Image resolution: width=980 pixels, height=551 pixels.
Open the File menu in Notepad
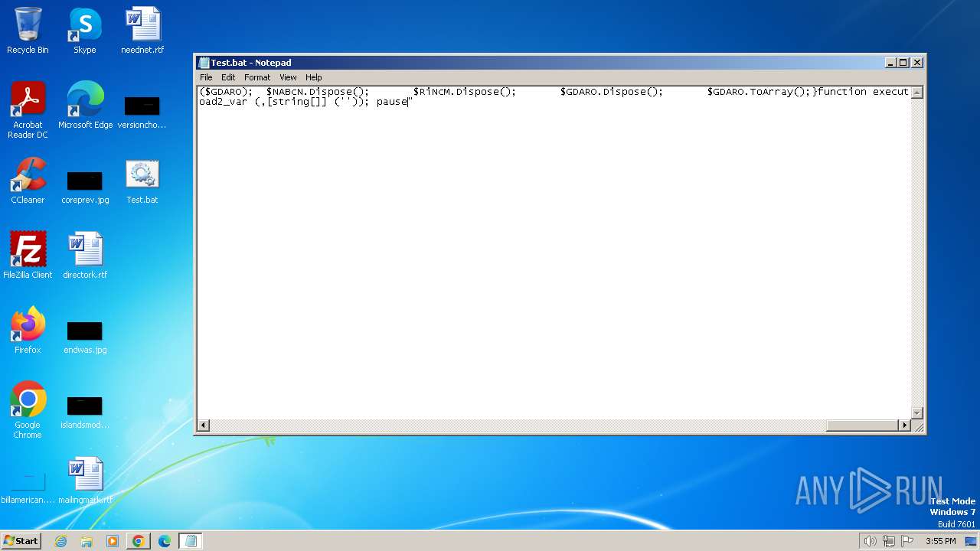[x=206, y=77]
